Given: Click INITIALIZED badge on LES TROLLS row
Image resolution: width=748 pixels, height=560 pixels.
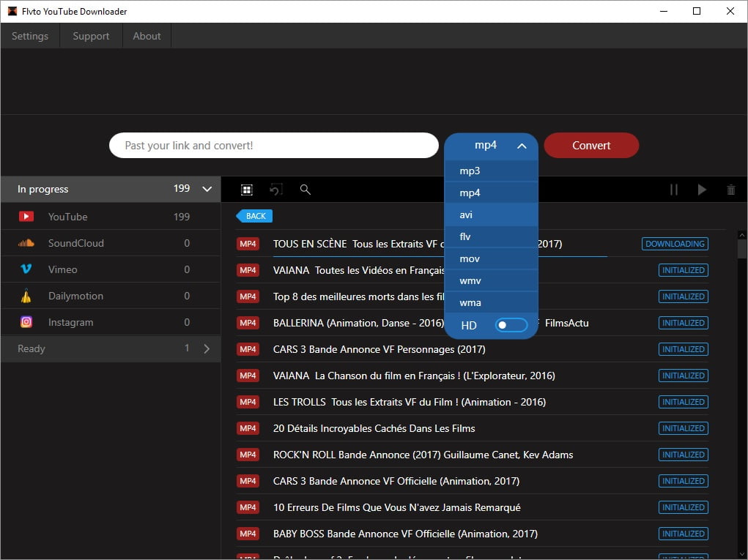Looking at the screenshot, I should pyautogui.click(x=683, y=402).
